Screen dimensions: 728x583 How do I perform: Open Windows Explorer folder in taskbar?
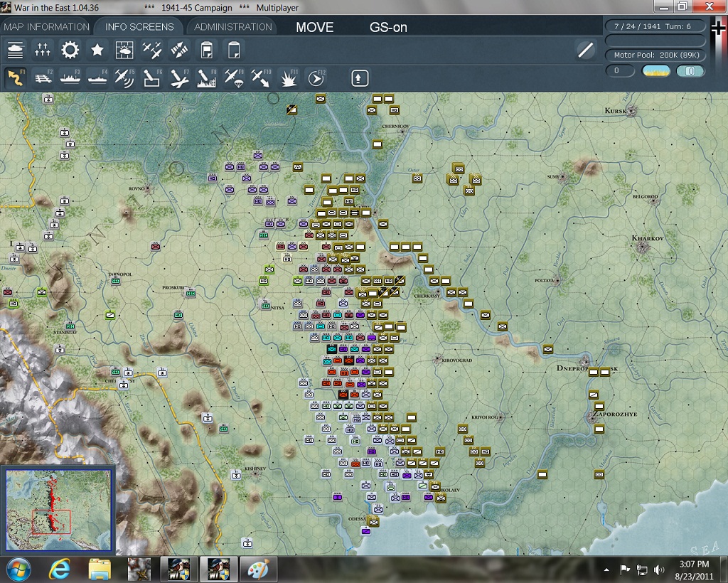coord(100,569)
